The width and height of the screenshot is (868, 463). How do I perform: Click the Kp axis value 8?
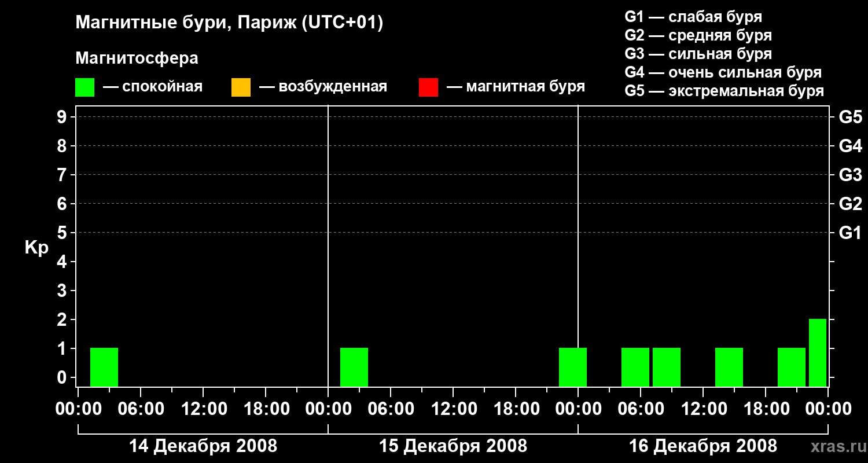(x=63, y=146)
